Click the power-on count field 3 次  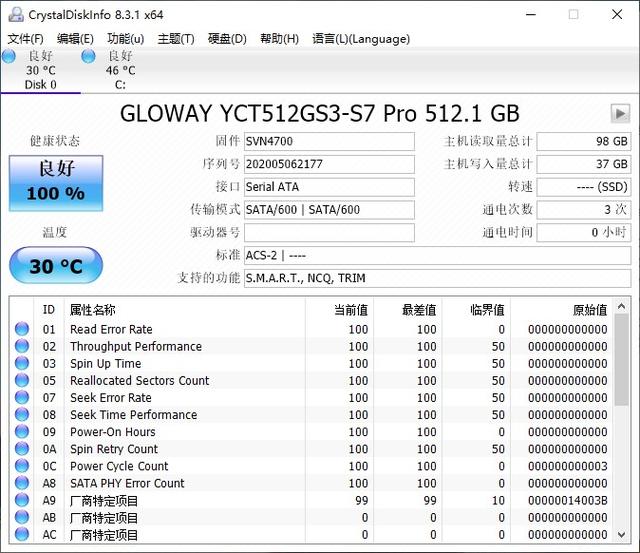[584, 210]
